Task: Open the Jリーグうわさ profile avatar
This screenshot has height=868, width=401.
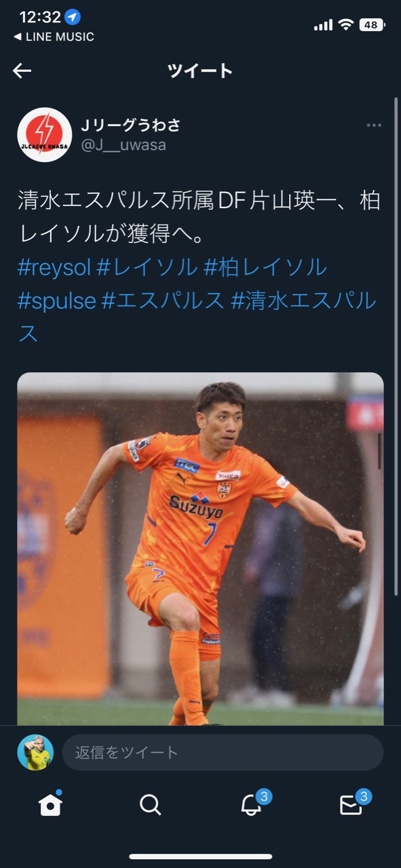Action: point(45,134)
